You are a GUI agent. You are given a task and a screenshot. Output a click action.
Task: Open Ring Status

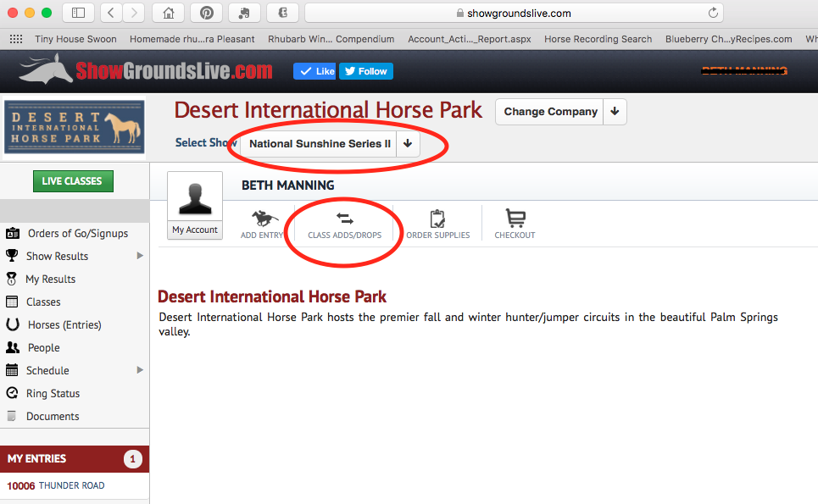click(53, 394)
